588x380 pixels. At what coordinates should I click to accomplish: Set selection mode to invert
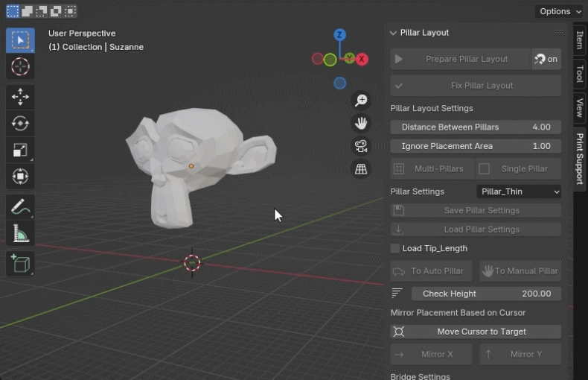[x=56, y=11]
